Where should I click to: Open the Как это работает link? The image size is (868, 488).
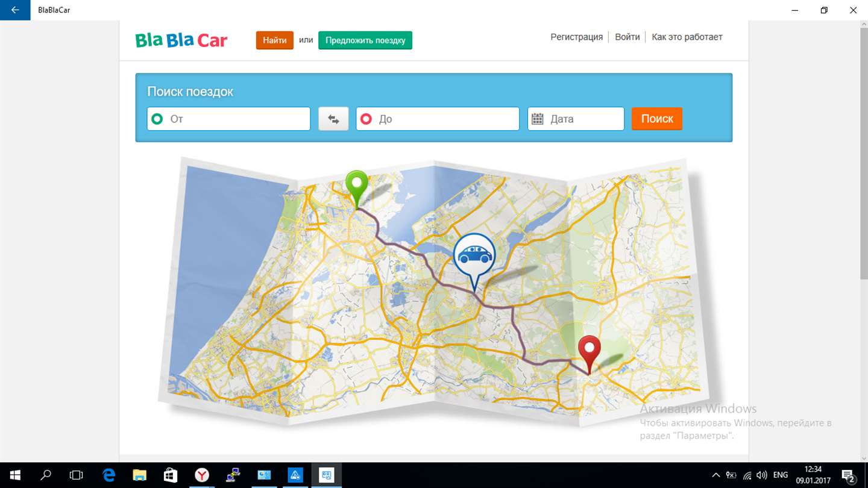click(x=687, y=37)
